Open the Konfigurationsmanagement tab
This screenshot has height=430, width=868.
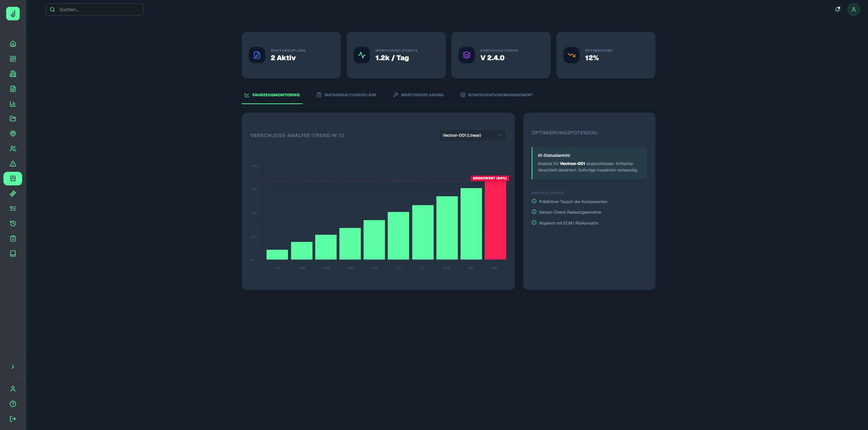(496, 95)
